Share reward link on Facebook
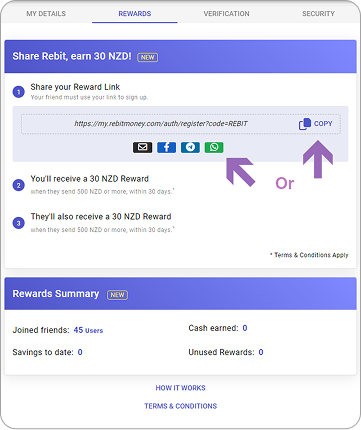Image resolution: width=361 pixels, height=430 pixels. coord(166,147)
